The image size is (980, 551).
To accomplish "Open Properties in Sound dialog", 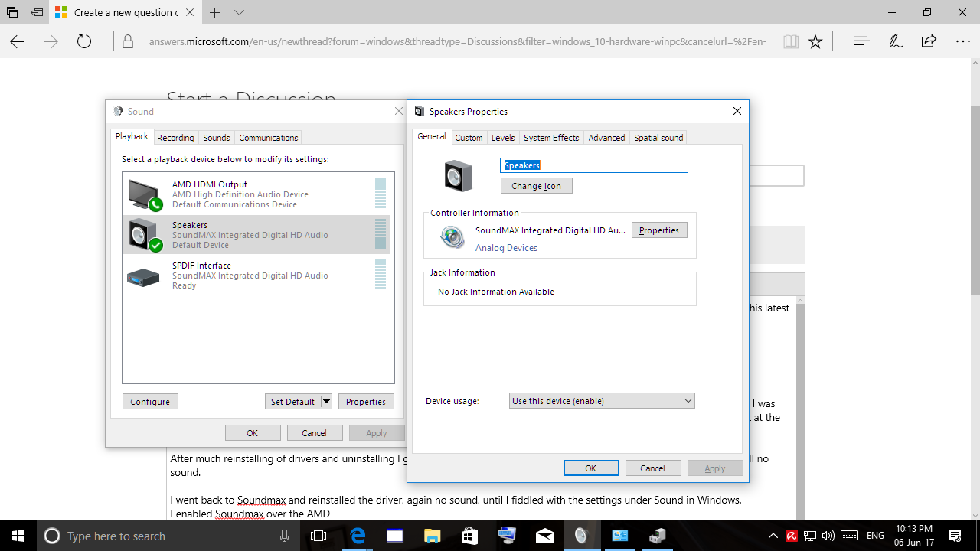I will point(366,402).
